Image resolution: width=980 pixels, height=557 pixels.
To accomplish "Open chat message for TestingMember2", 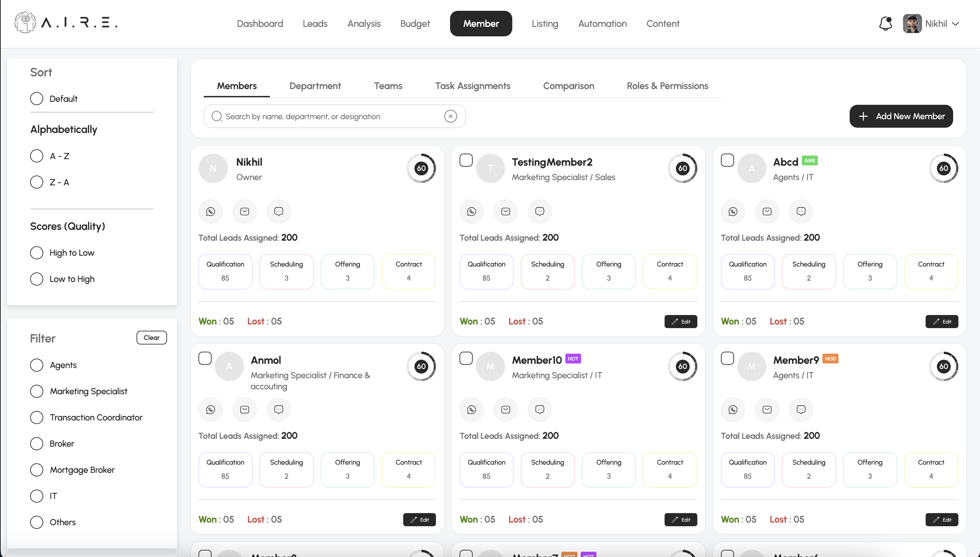I will click(x=539, y=211).
